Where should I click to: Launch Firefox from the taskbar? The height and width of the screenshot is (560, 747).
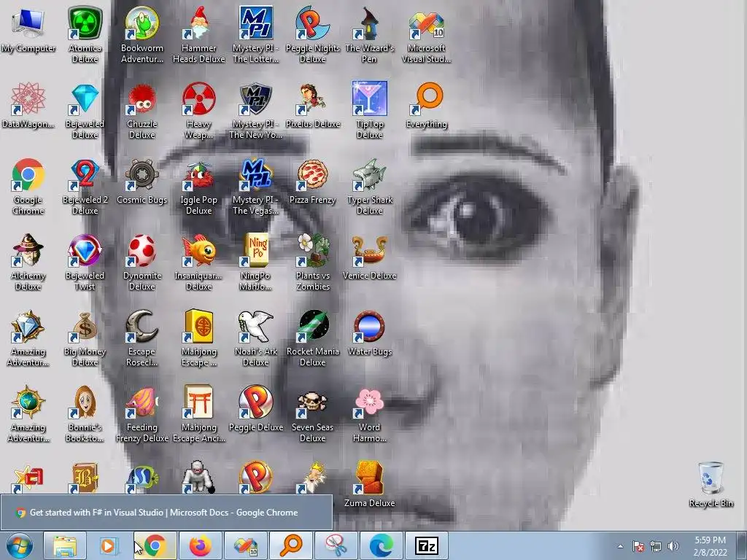(201, 545)
